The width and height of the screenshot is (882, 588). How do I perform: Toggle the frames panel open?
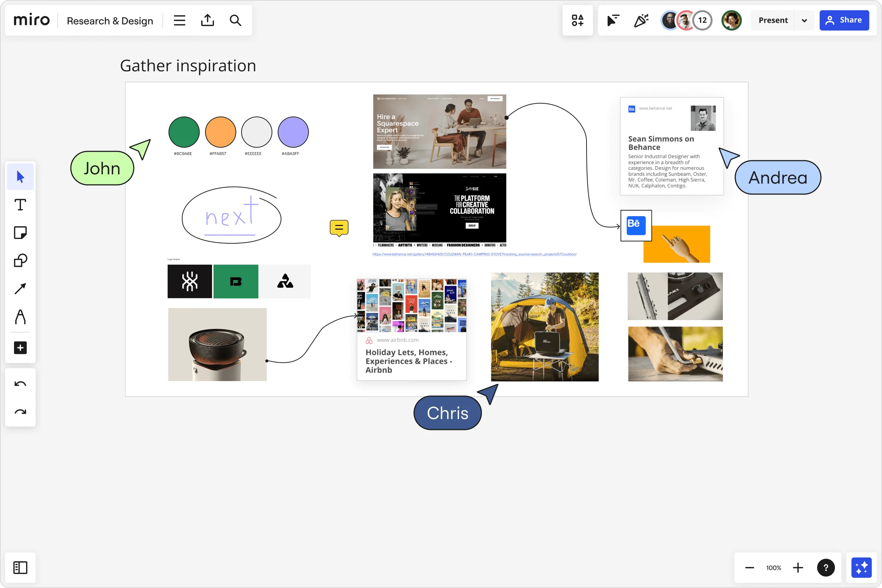pos(20,567)
